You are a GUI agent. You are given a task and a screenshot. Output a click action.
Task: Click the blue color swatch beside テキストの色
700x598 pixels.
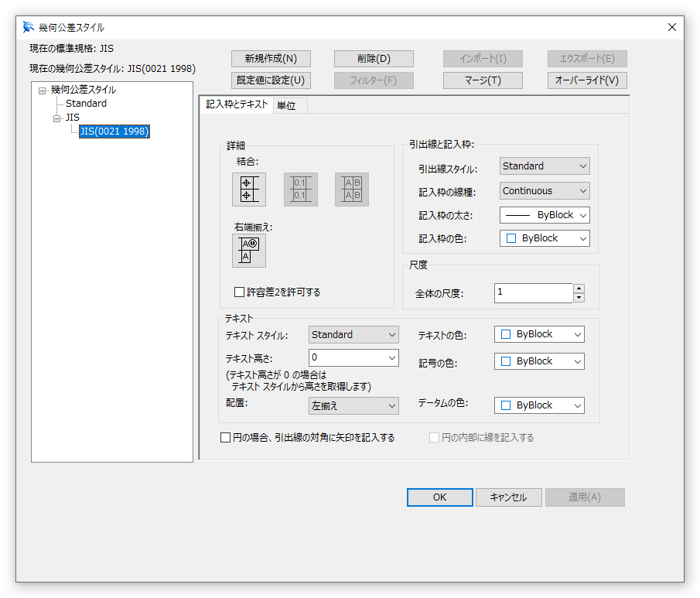[x=505, y=334]
